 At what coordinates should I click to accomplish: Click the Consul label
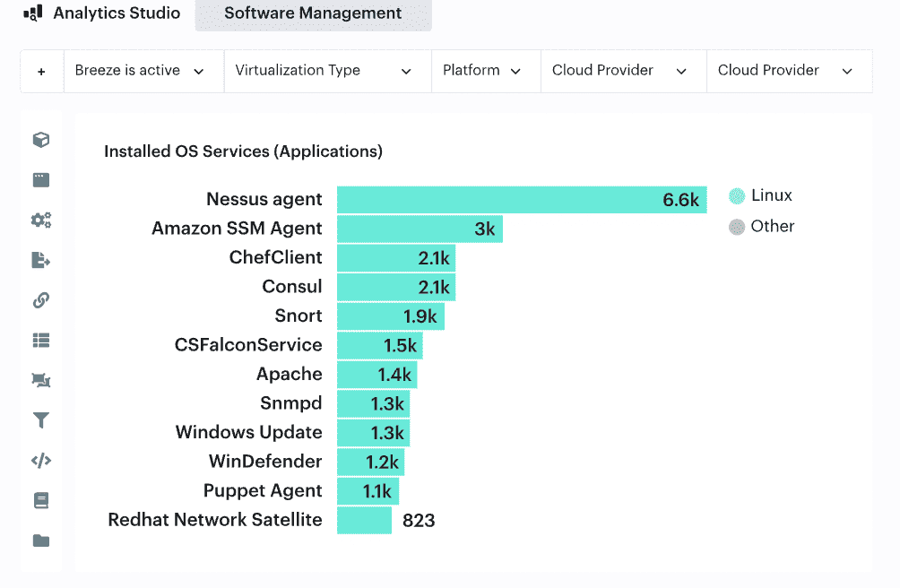point(292,286)
